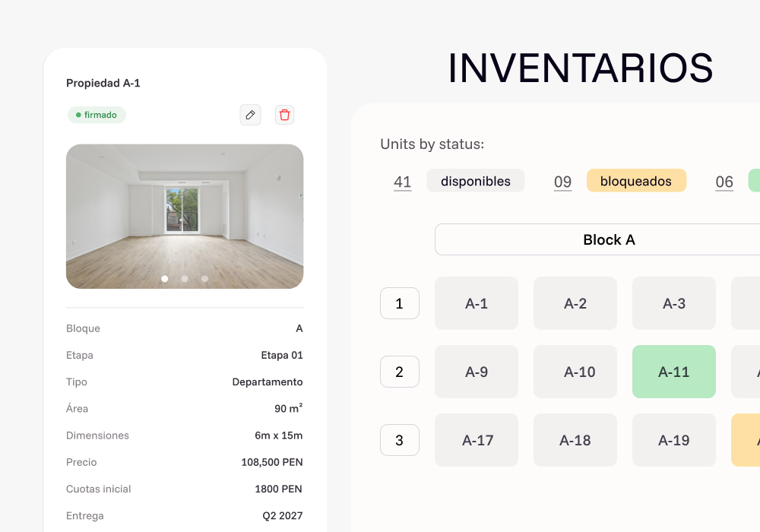Click the Q2 2027 delivery value
760x532 pixels.
click(x=283, y=515)
